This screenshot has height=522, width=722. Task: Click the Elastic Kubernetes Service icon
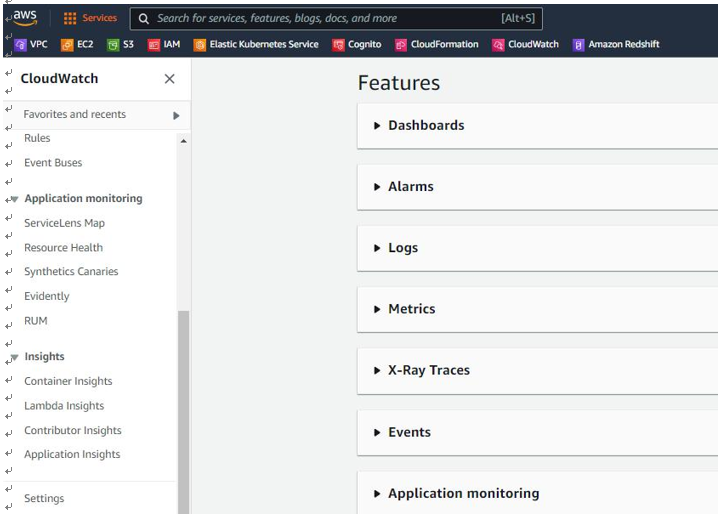tap(199, 45)
